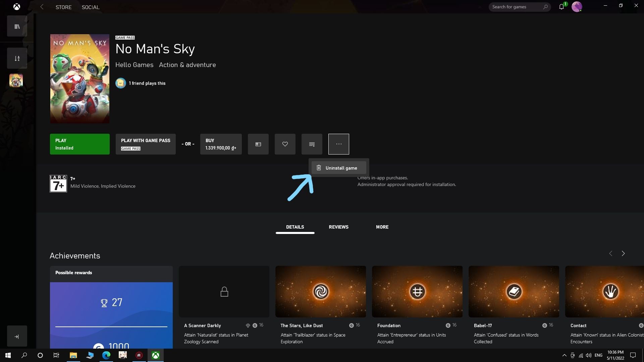644x362 pixels.
Task: Click the A Scanner Darkly locked achievement
Action: coord(224,292)
